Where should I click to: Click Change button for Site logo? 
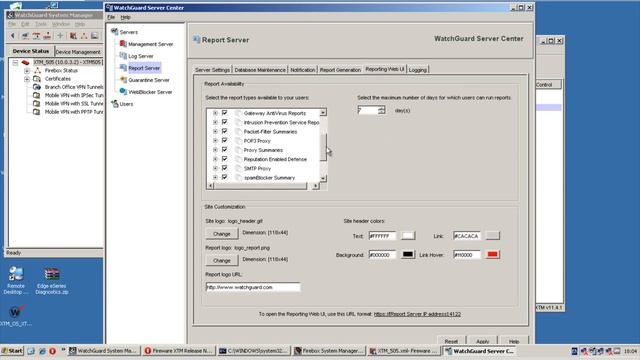(x=222, y=233)
